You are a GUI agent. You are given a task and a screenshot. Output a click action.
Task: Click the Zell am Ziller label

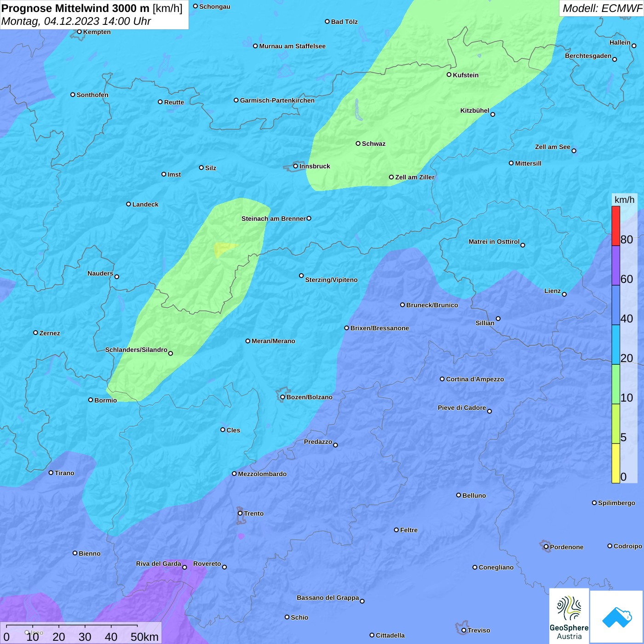[414, 177]
